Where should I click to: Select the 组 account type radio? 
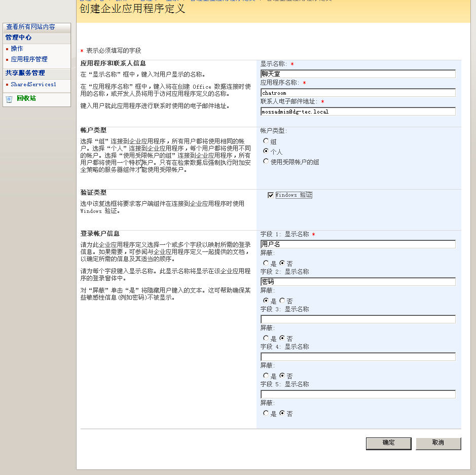click(x=266, y=141)
